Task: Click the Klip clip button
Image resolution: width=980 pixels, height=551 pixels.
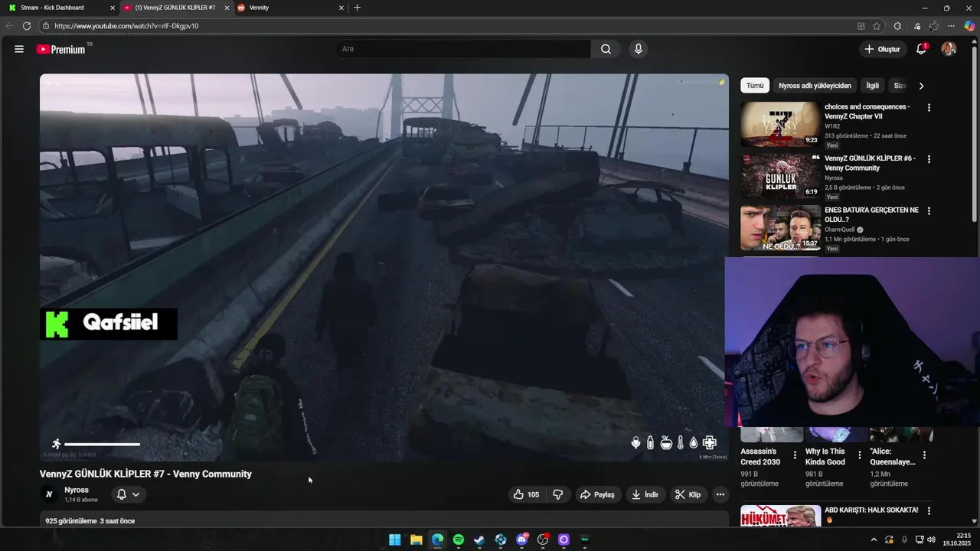Action: (688, 494)
